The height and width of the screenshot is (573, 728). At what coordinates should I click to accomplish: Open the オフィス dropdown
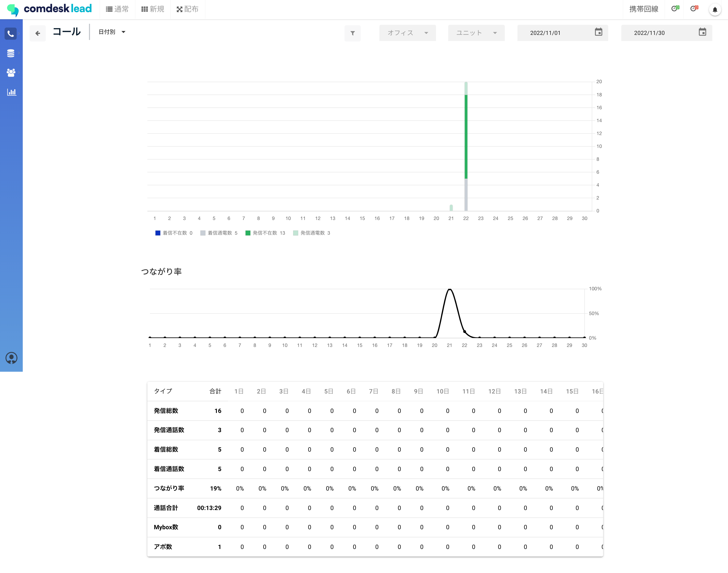pos(407,33)
